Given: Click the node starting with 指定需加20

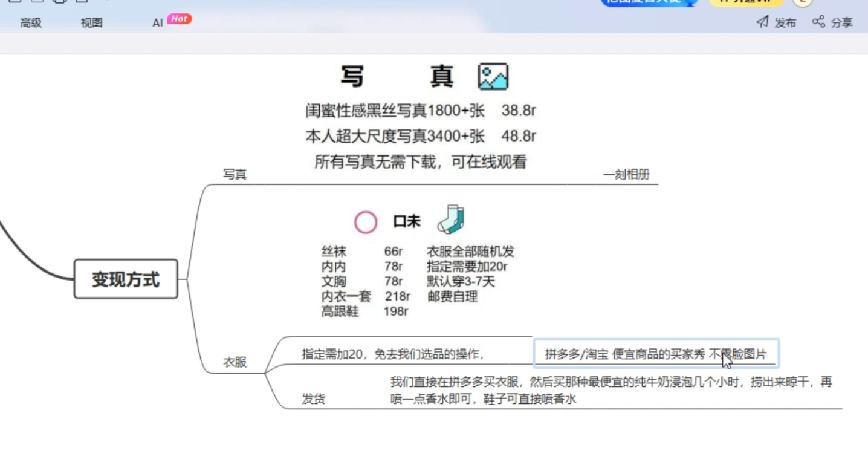Looking at the screenshot, I should [x=393, y=354].
